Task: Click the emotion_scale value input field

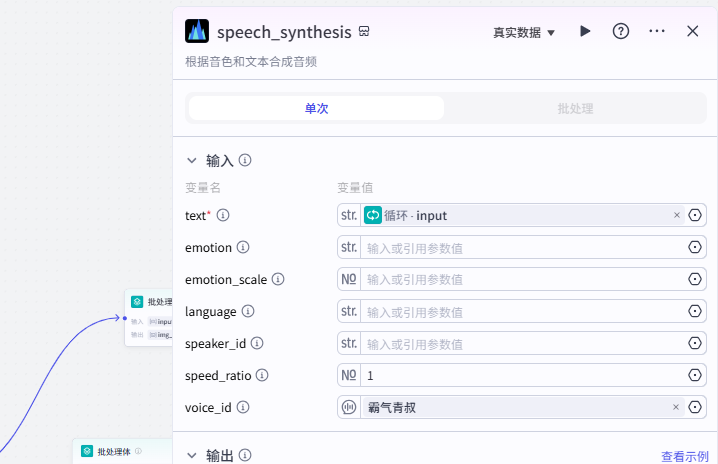Action: [x=524, y=279]
